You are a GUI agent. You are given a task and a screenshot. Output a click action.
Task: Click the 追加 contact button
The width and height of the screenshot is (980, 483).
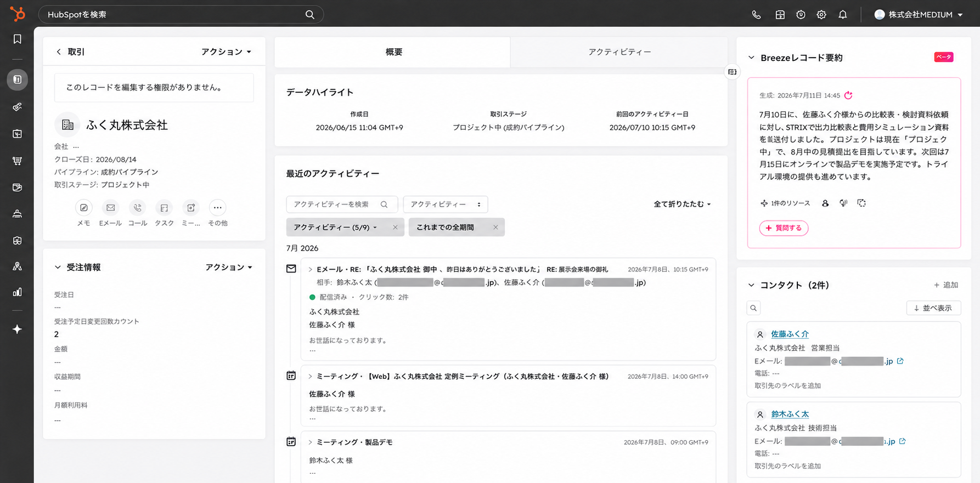[x=946, y=285]
